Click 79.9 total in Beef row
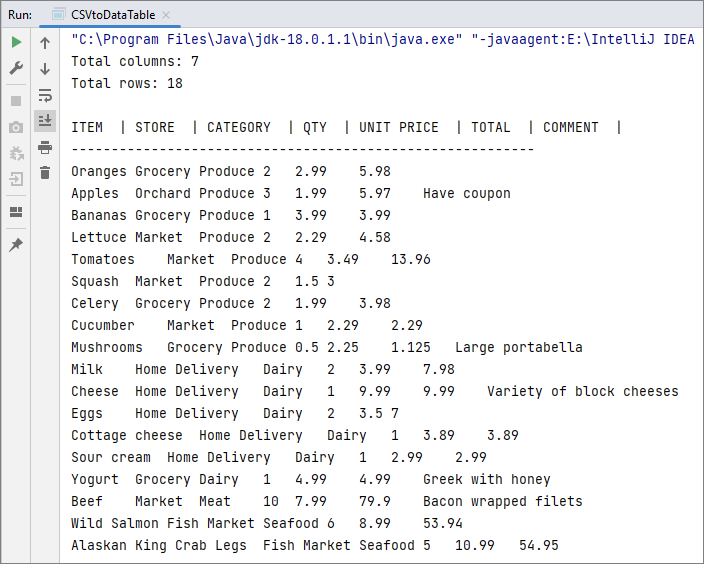Viewport: 704px width, 564px height. (x=374, y=502)
